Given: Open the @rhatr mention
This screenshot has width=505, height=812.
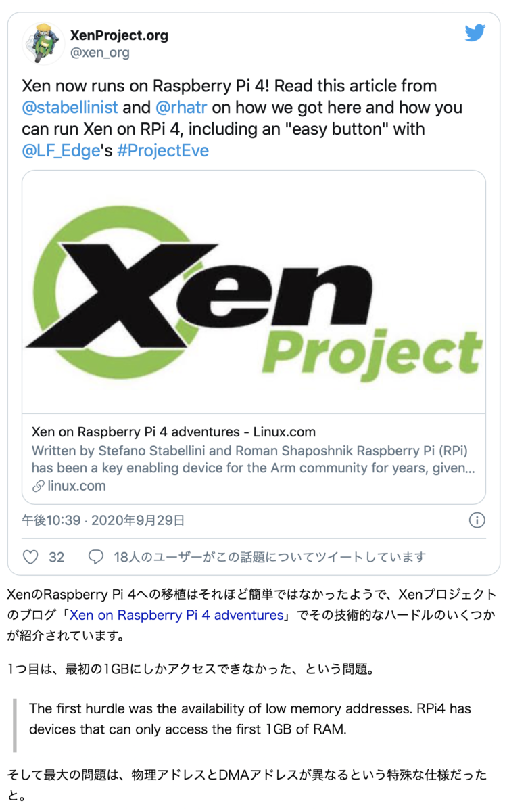Looking at the screenshot, I should 181,107.
